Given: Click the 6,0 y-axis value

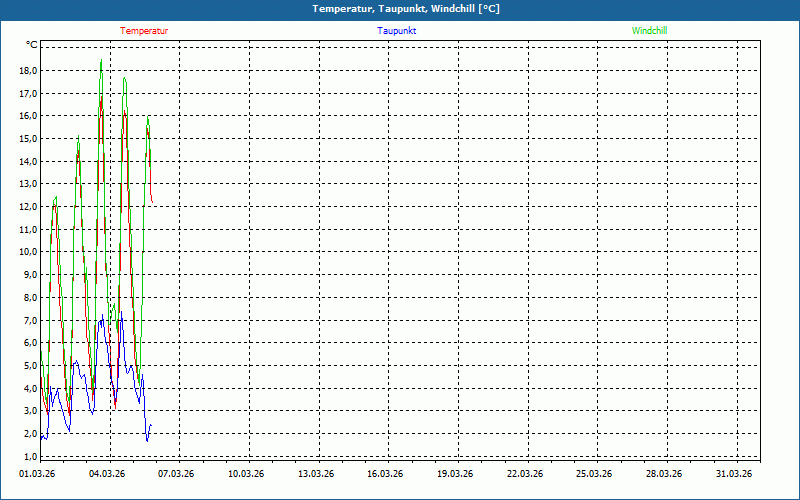Looking at the screenshot, I should pos(31,342).
